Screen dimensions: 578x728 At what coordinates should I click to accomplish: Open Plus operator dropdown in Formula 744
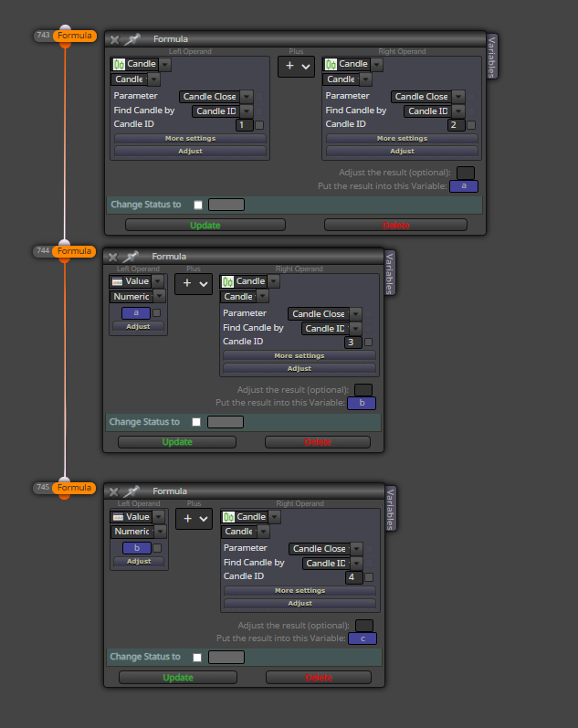(x=194, y=284)
